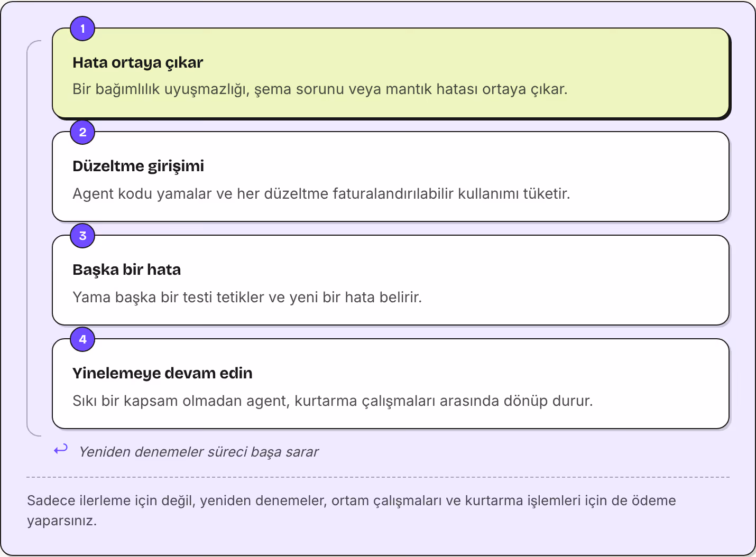Select the heading "Yinelemeye devam edin"
This screenshot has height=557, width=756.
[x=162, y=373]
